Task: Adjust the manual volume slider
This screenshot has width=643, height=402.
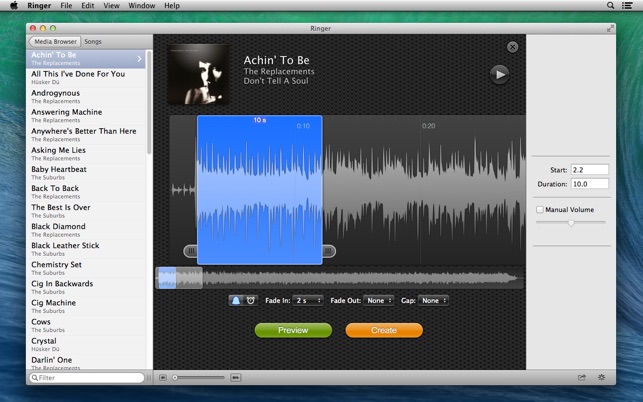Action: pos(571,223)
